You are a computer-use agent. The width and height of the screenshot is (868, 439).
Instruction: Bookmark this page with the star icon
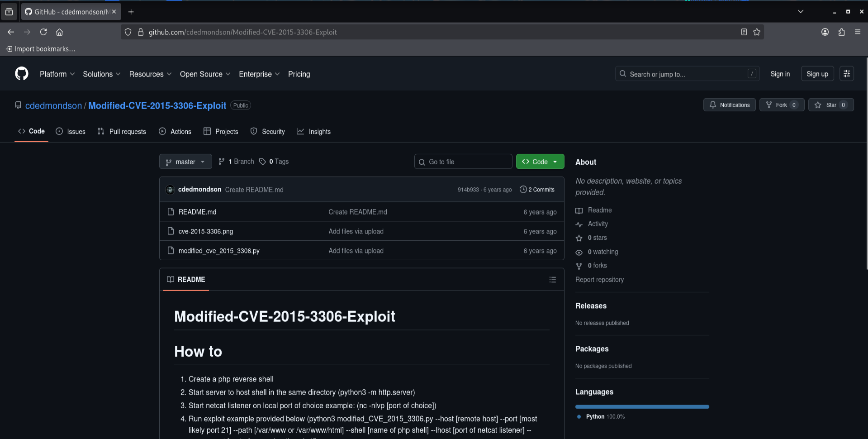click(757, 32)
